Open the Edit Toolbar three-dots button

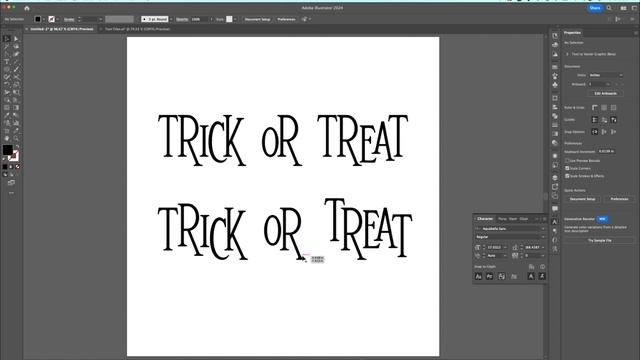[11, 193]
